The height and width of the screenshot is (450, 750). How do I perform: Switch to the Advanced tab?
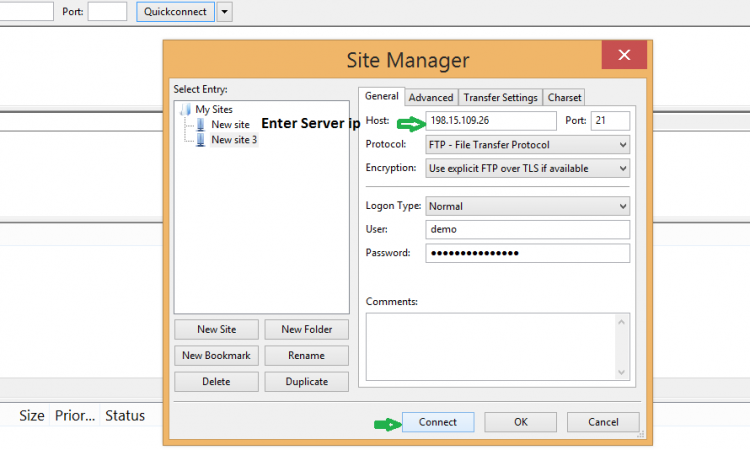(431, 98)
